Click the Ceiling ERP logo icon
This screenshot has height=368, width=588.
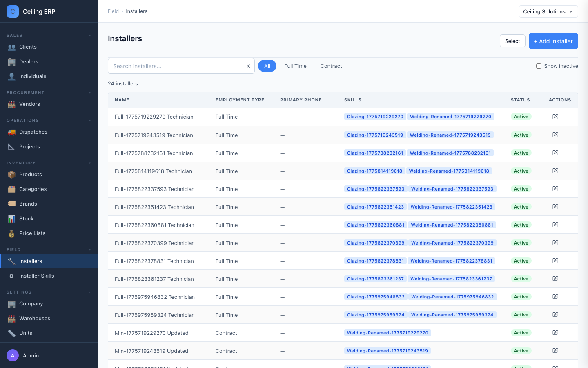click(13, 11)
